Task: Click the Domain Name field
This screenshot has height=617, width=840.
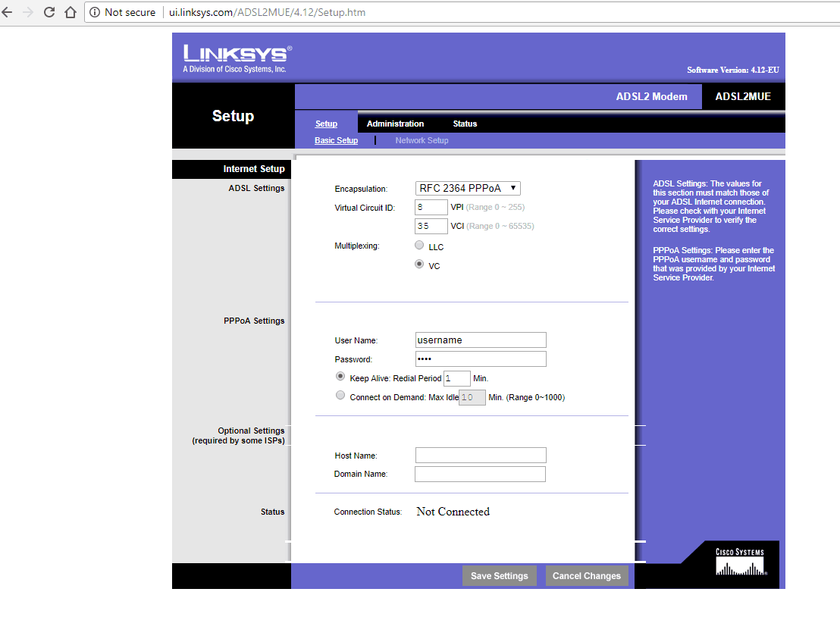Action: [481, 474]
